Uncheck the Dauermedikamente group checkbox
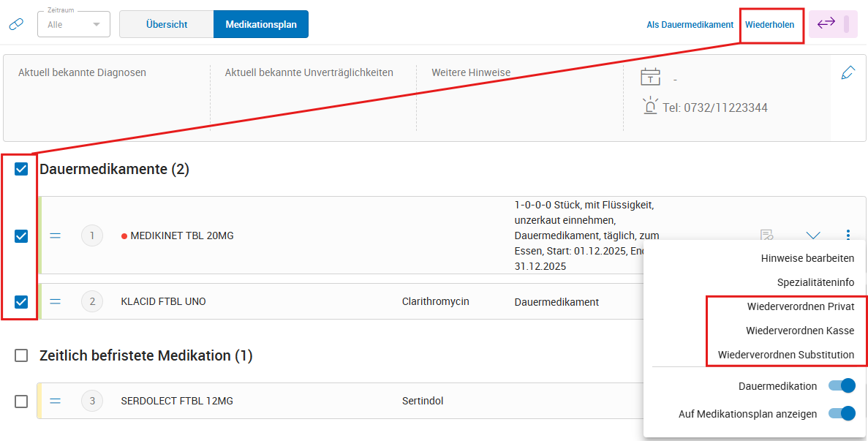Image resolution: width=868 pixels, height=441 pixels. click(21, 170)
